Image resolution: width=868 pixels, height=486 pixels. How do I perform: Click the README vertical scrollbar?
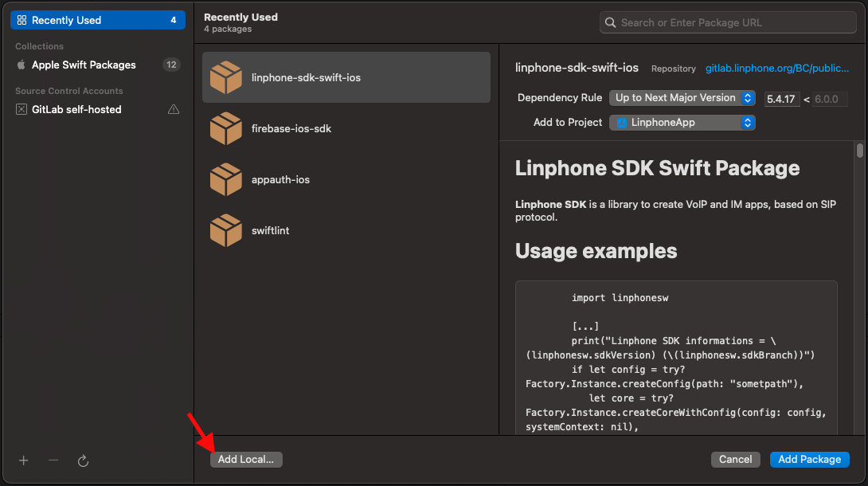[860, 151]
